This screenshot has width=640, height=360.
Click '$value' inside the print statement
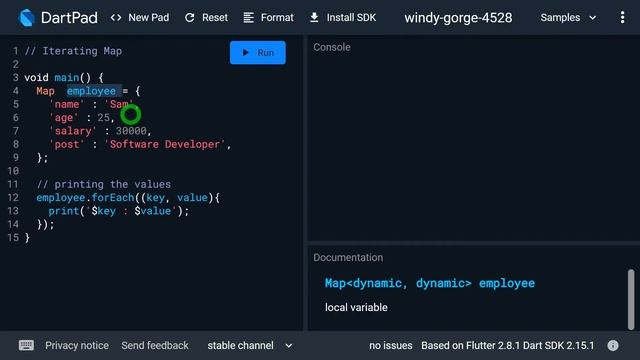(153, 211)
